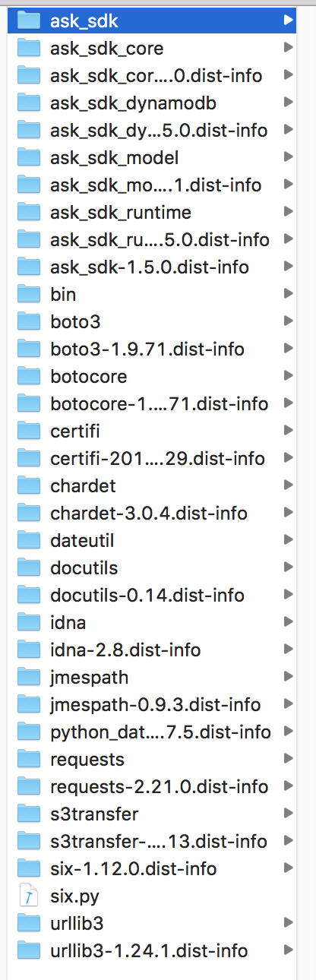Click the jmespath folder icon
Viewport: 316px width, 980px height.
click(29, 677)
